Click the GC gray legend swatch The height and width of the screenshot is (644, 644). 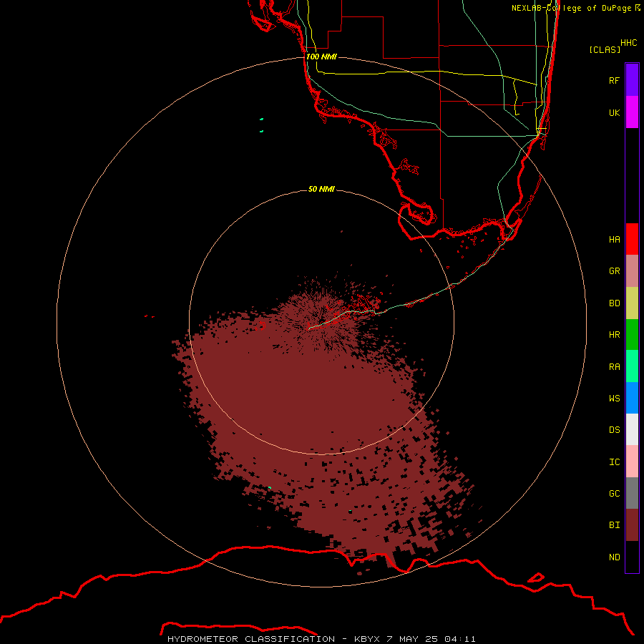[632, 493]
